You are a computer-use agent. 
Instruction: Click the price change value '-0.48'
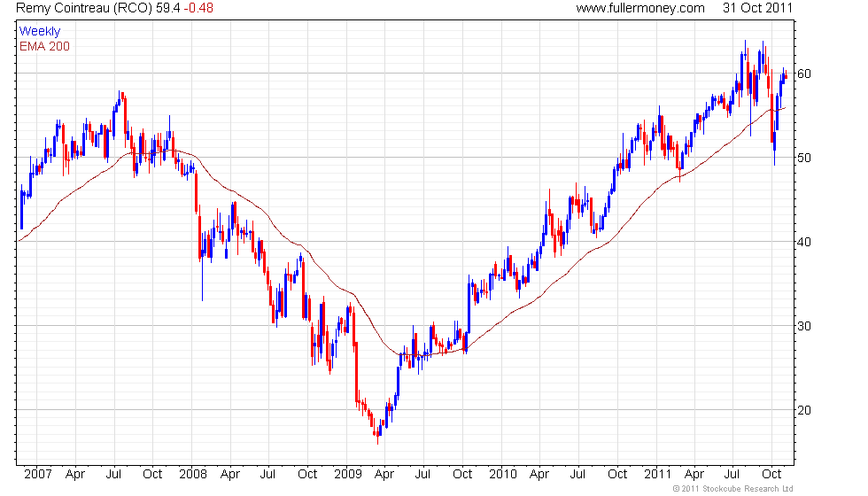[198, 8]
